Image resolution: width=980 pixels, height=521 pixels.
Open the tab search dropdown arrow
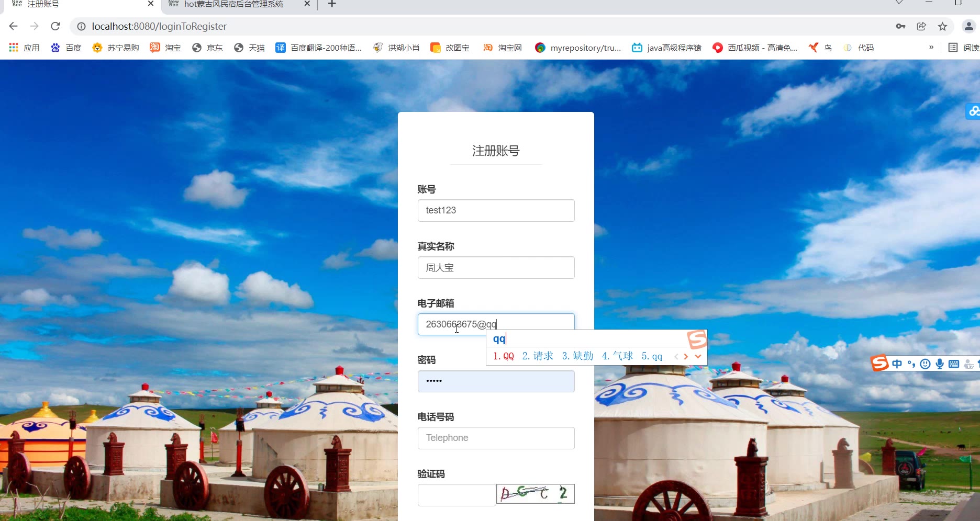tap(899, 3)
